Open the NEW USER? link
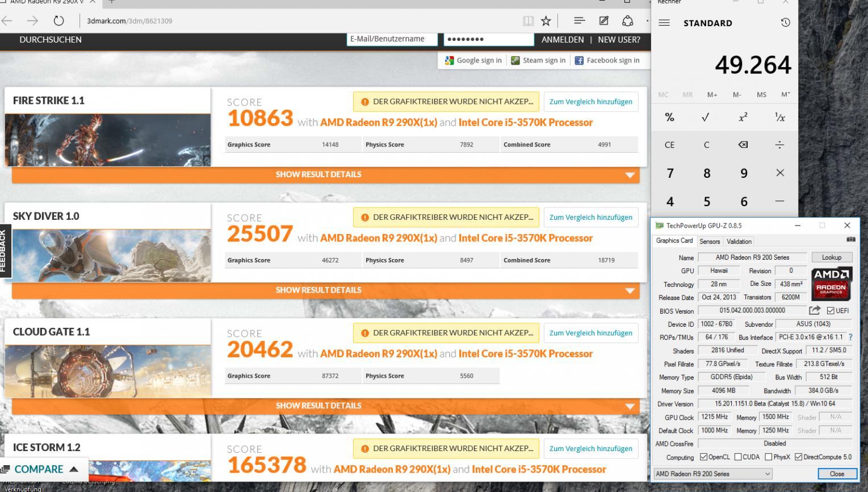The width and height of the screenshot is (868, 492). click(x=619, y=40)
